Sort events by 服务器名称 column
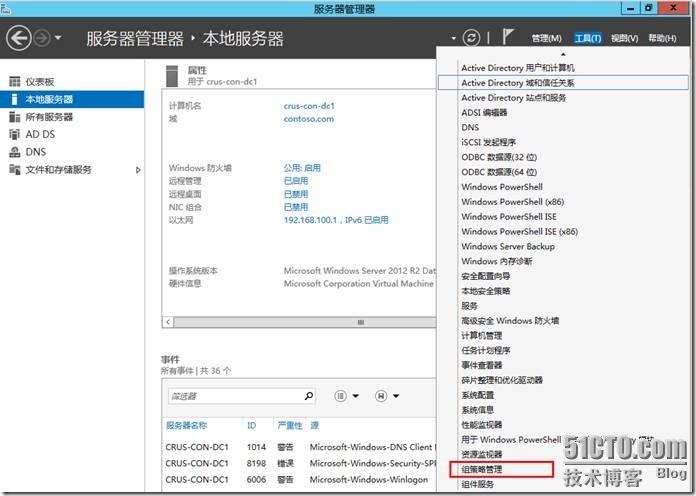696x496 pixels. (x=186, y=425)
